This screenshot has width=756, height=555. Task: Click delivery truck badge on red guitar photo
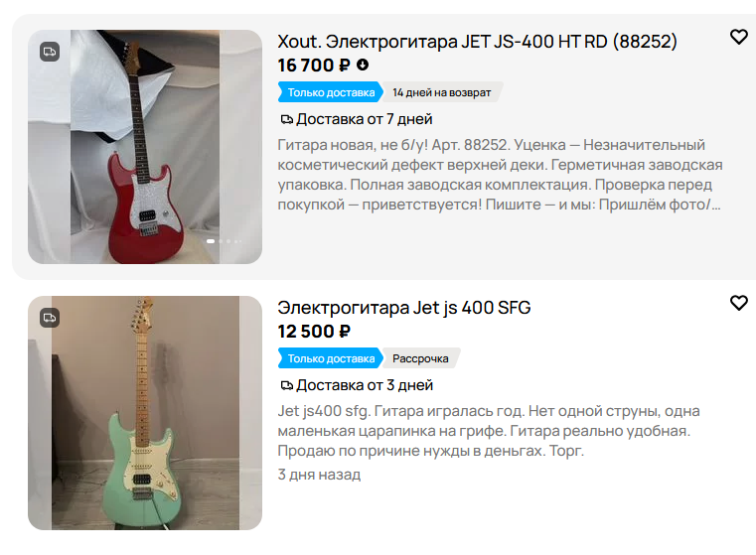pos(50,52)
